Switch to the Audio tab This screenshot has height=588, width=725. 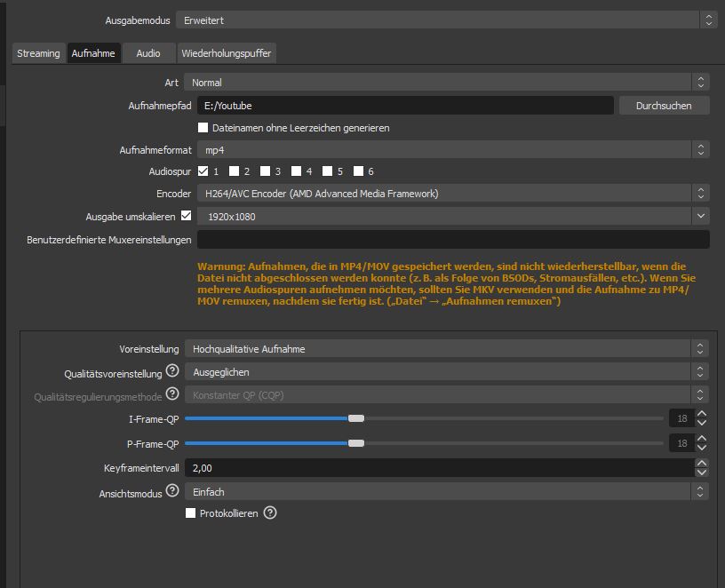148,53
